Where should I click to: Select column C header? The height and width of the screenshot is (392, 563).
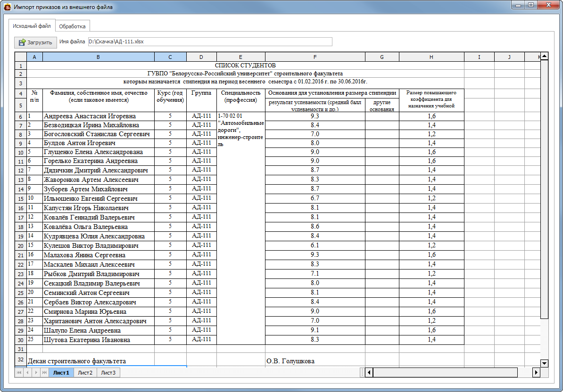170,57
